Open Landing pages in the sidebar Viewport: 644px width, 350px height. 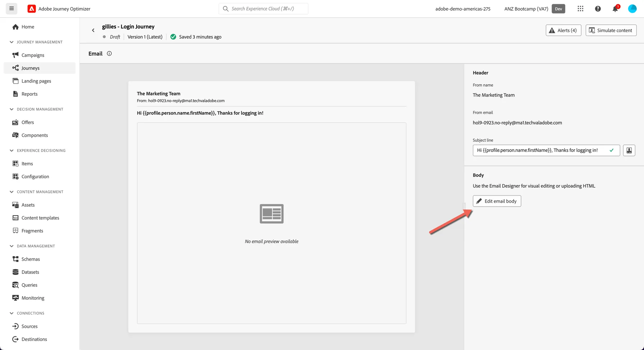40,81
